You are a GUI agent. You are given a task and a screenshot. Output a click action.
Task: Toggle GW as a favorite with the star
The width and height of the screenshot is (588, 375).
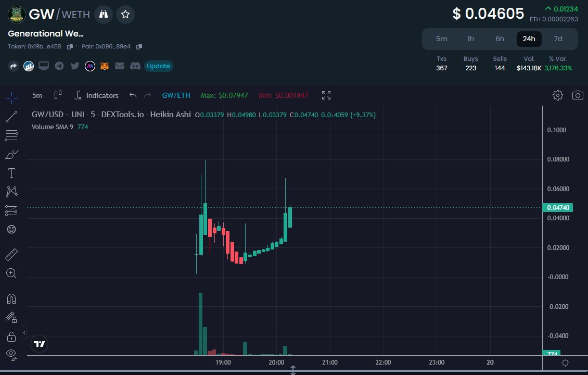125,15
